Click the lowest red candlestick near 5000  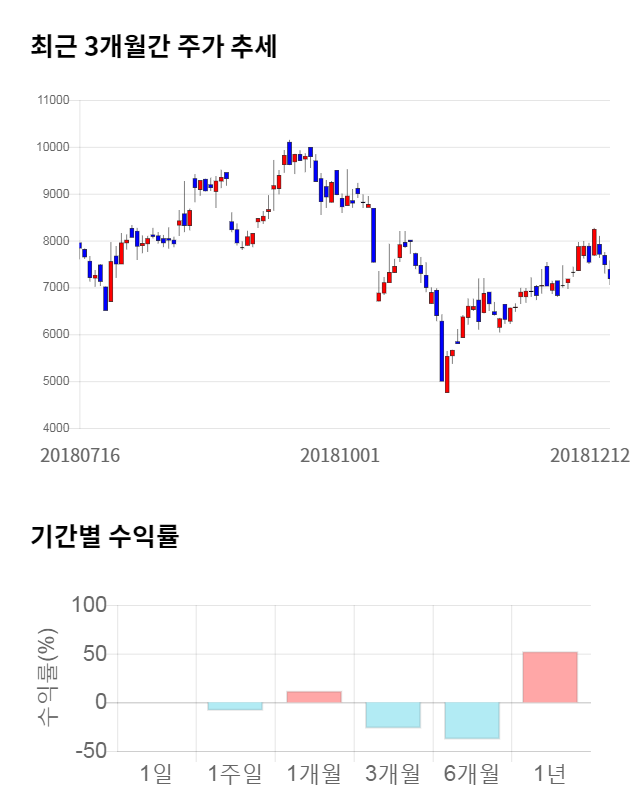click(x=447, y=374)
